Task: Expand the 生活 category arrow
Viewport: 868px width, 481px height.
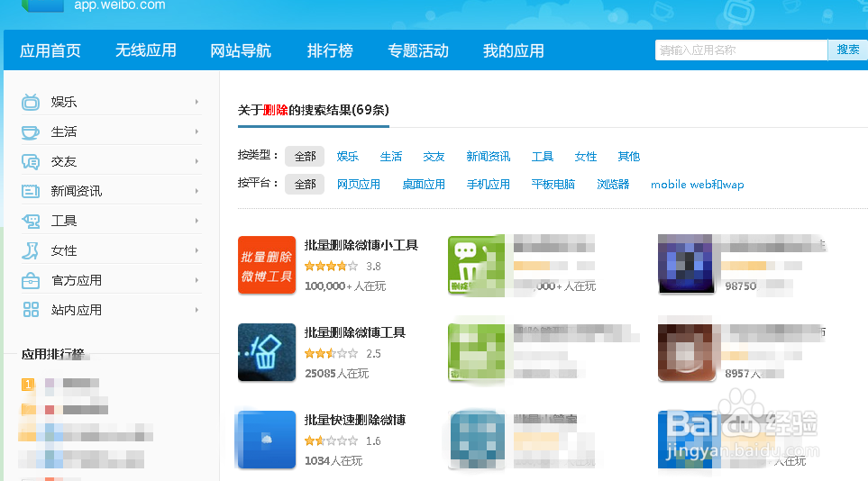Action: pos(196,132)
